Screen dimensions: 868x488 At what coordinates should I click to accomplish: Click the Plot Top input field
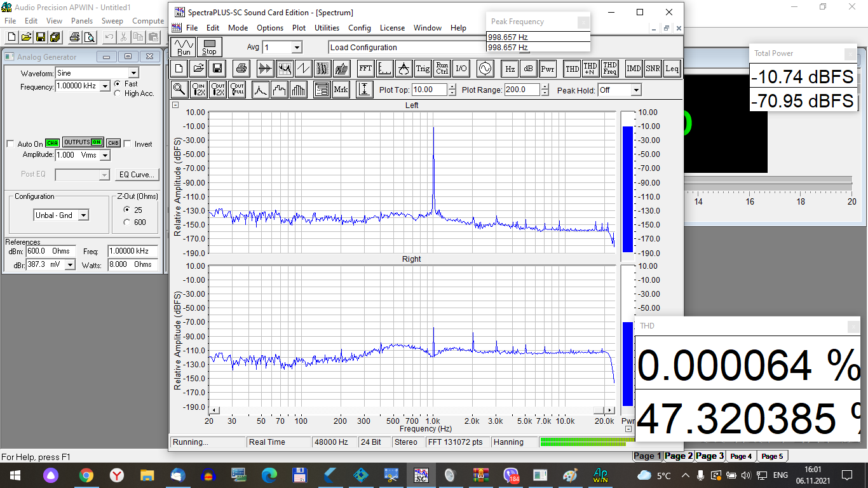click(430, 90)
